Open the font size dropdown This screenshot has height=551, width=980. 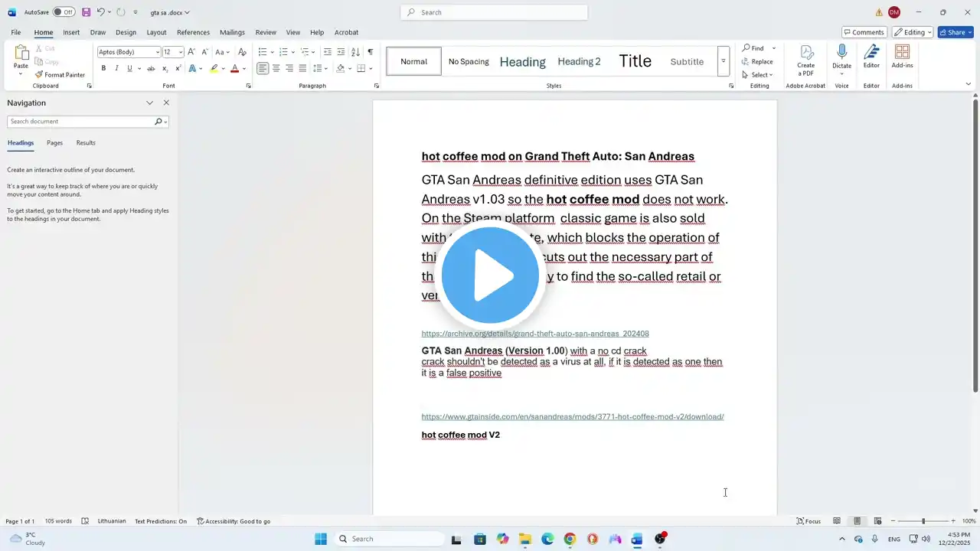[181, 52]
